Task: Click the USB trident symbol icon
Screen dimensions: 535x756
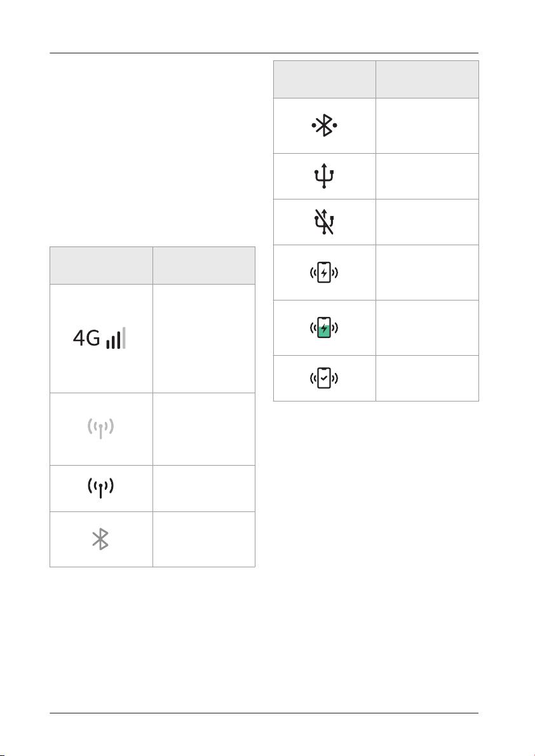Action: click(324, 175)
